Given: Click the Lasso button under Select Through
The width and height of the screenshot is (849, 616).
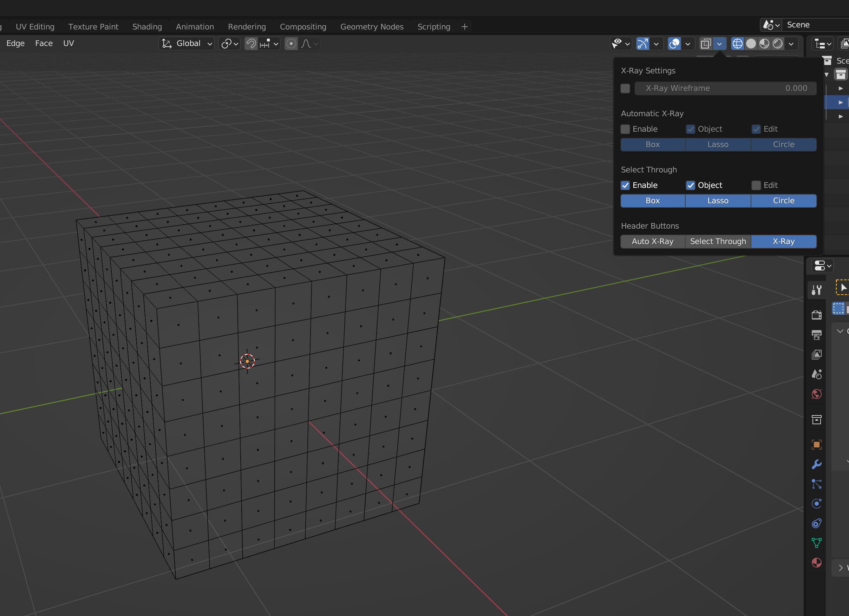Looking at the screenshot, I should [x=718, y=201].
